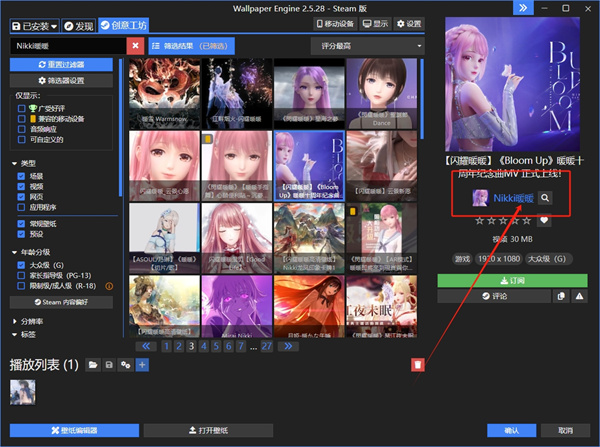The width and height of the screenshot is (600, 447).
Task: Click the Nikki暖暖 search input field
Action: pos(68,46)
